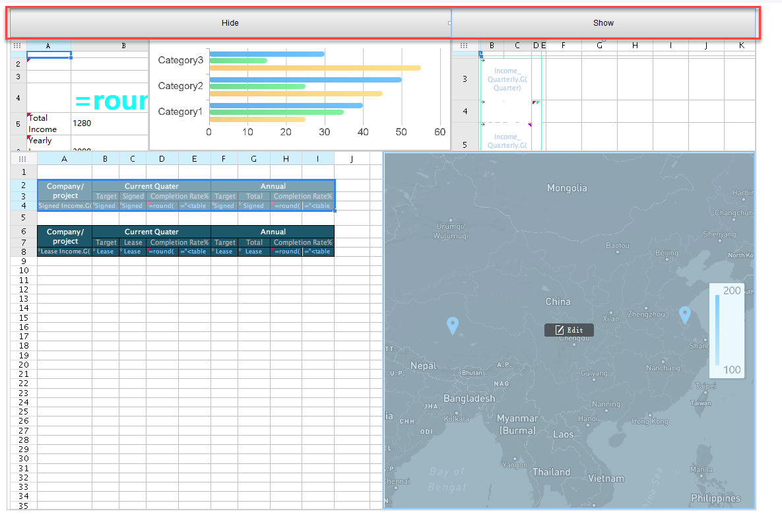
Task: Click the Lease Income.G( cell
Action: click(65, 251)
